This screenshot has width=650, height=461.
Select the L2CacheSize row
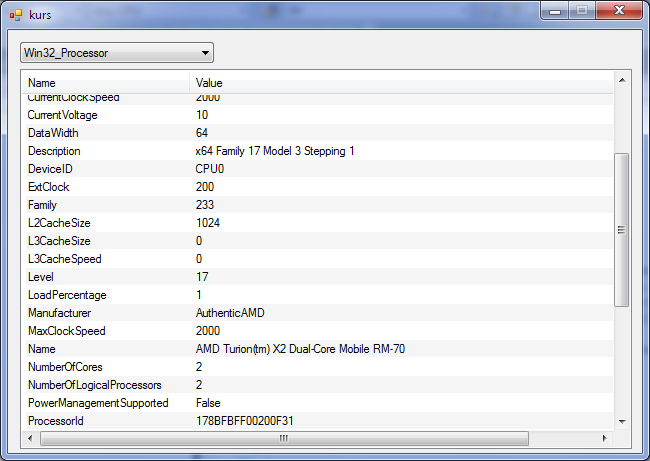click(318, 223)
